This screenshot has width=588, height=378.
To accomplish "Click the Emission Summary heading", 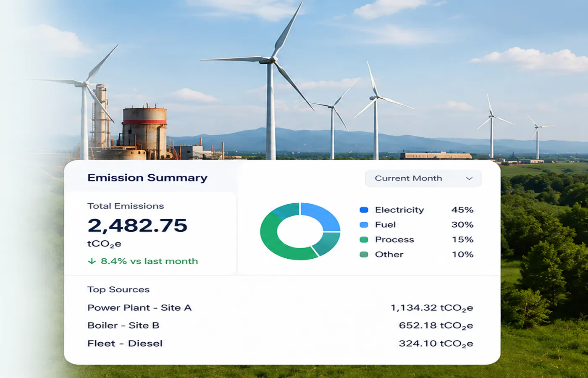I will click(x=147, y=178).
